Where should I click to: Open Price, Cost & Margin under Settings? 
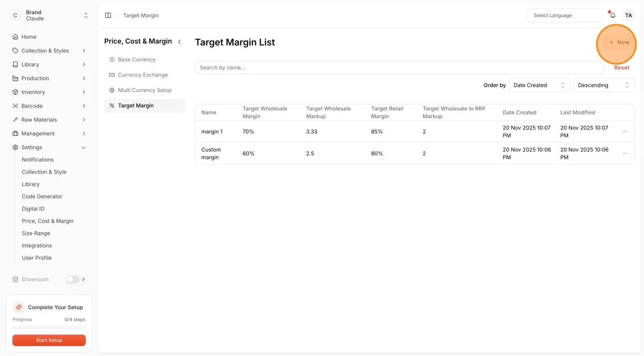48,221
